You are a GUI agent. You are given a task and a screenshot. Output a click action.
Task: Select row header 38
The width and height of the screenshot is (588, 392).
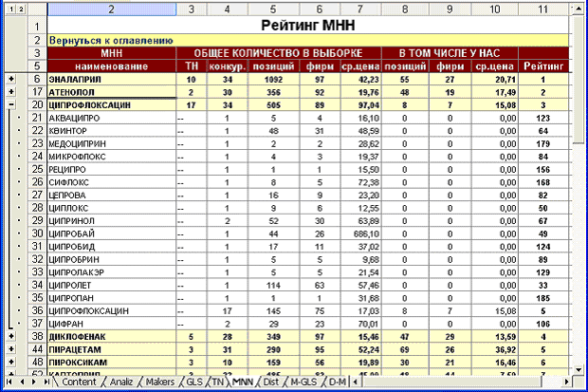point(37,336)
